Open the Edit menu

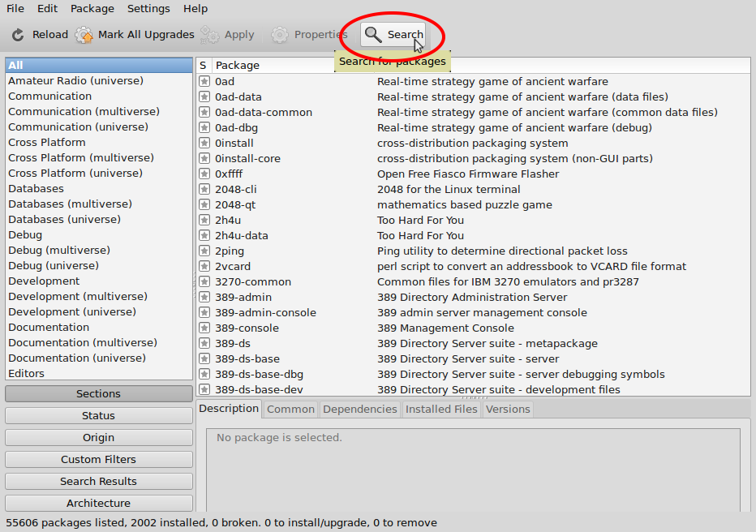(x=47, y=9)
